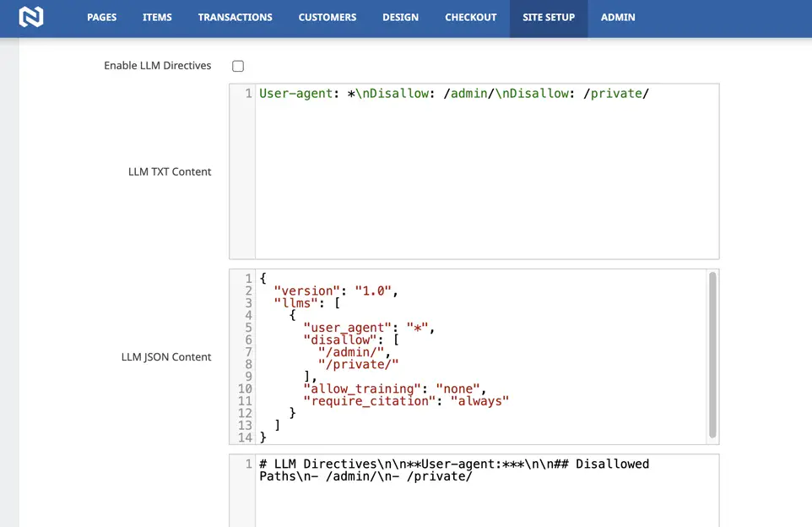812x527 pixels.
Task: Click the Enable LLM Directives label
Action: 157,66
